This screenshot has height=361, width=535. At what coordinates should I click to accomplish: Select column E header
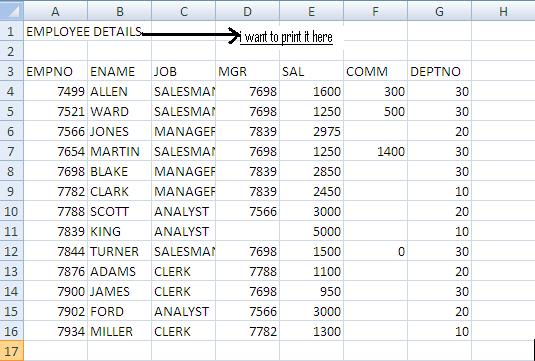pyautogui.click(x=312, y=11)
